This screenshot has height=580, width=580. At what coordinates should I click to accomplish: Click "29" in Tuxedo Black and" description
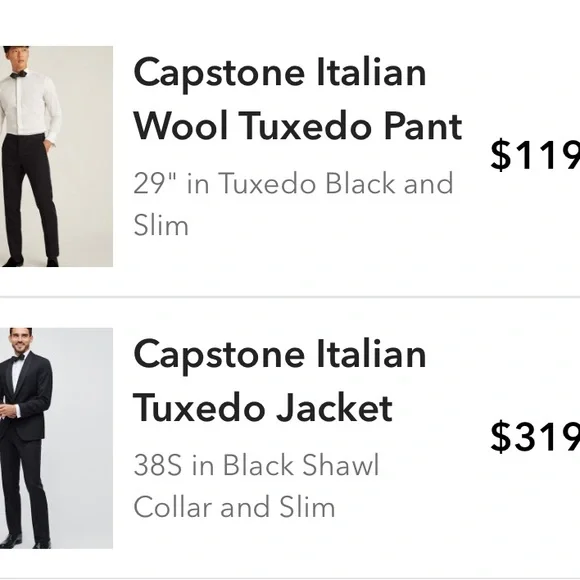click(293, 183)
